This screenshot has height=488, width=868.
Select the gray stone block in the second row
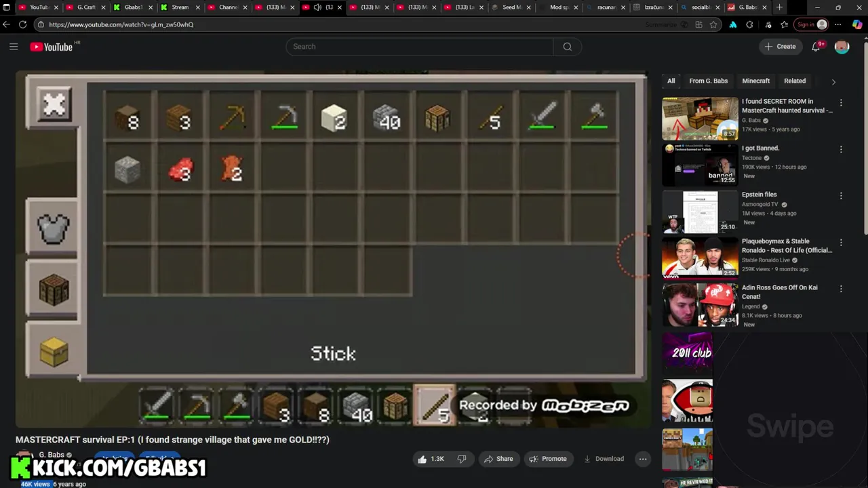(127, 169)
